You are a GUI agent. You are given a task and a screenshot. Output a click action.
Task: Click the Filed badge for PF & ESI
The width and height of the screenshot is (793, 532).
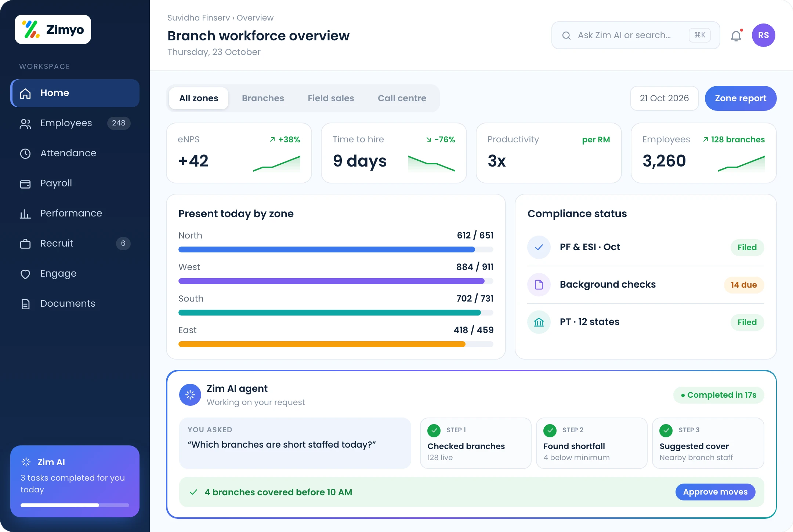[747, 247]
